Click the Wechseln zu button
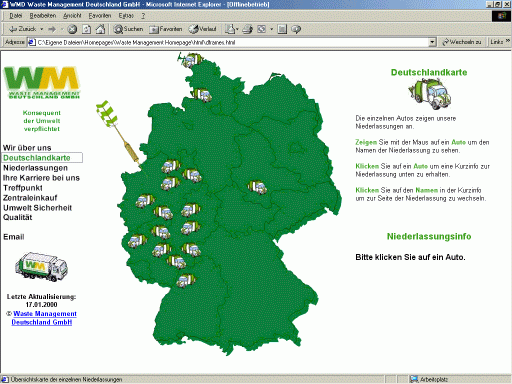 pyautogui.click(x=461, y=42)
